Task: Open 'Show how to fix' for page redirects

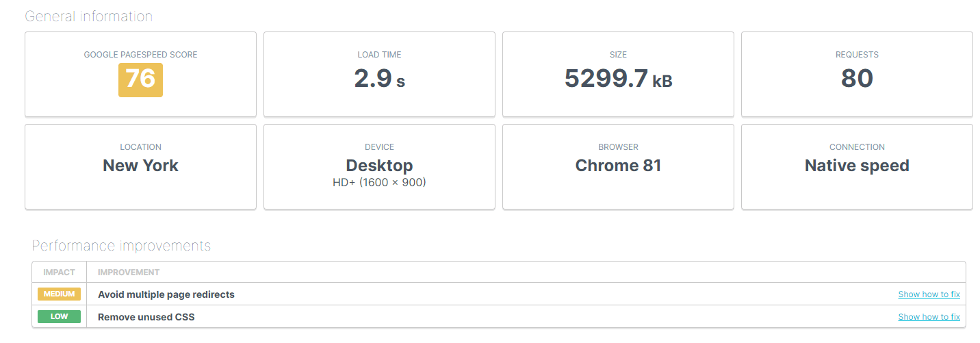Action: point(929,294)
